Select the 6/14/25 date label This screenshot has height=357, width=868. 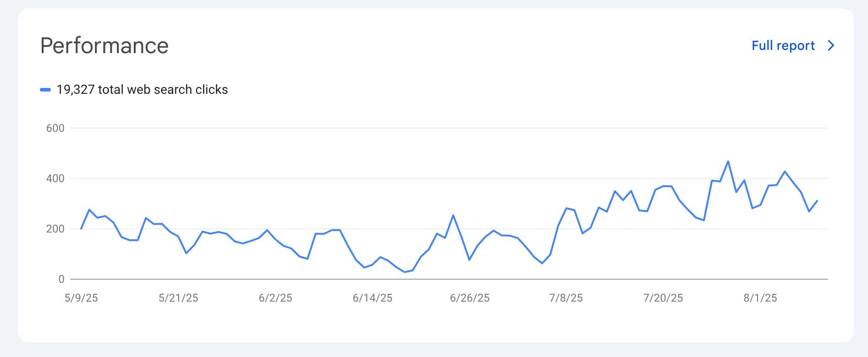pyautogui.click(x=373, y=298)
